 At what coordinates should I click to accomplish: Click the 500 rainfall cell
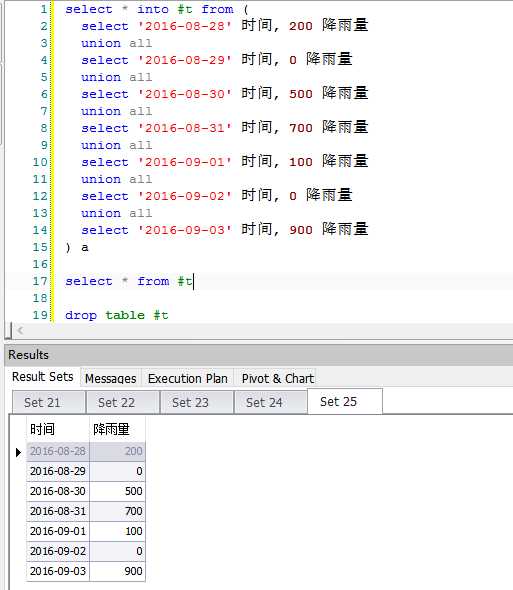(117, 491)
